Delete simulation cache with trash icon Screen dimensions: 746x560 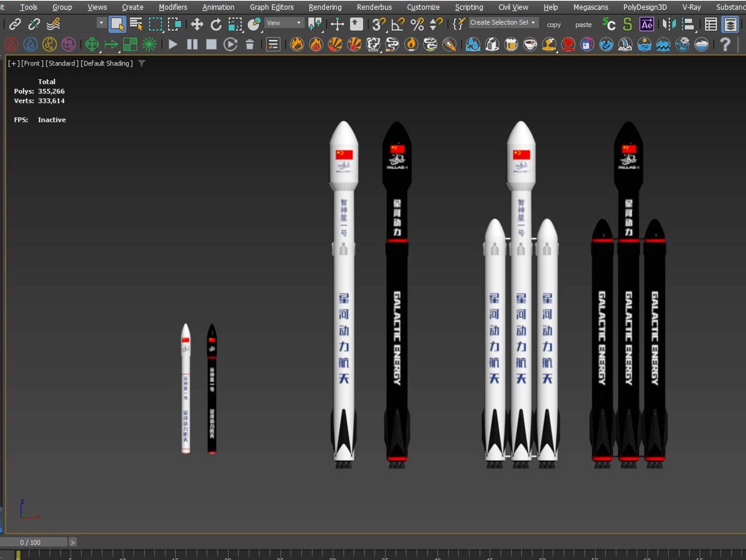(250, 45)
